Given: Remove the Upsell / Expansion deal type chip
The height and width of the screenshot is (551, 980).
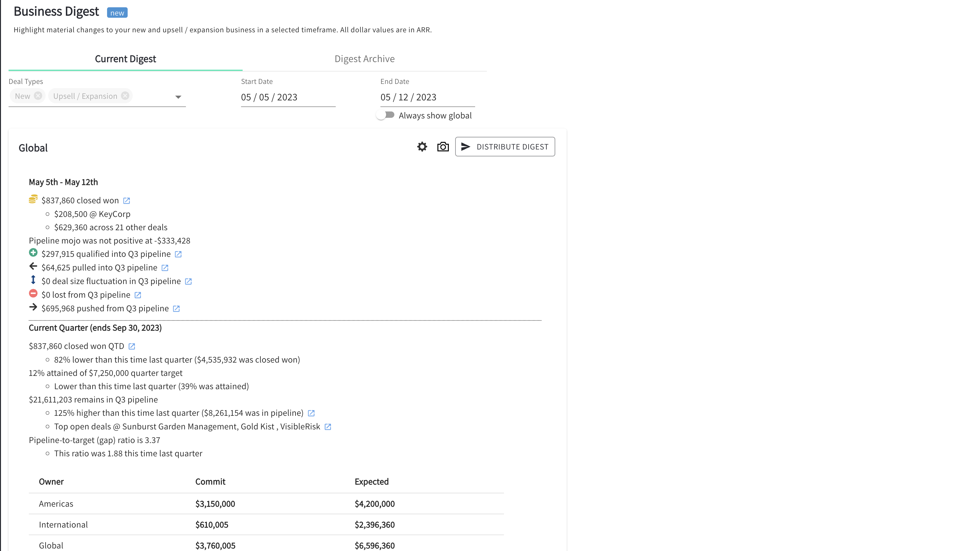Looking at the screenshot, I should (x=125, y=96).
